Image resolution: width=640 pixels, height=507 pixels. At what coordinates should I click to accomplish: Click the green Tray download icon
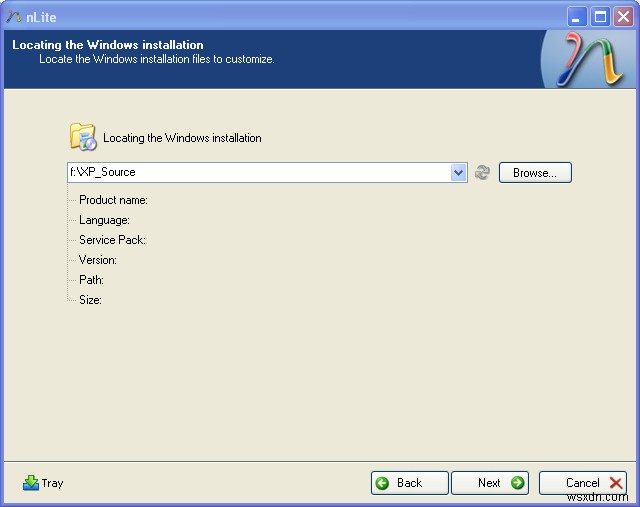[31, 483]
